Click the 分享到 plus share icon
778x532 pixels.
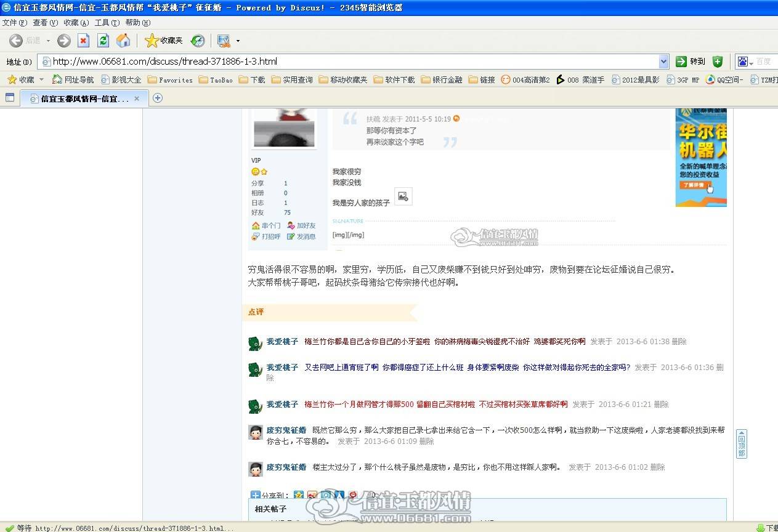click(x=256, y=494)
